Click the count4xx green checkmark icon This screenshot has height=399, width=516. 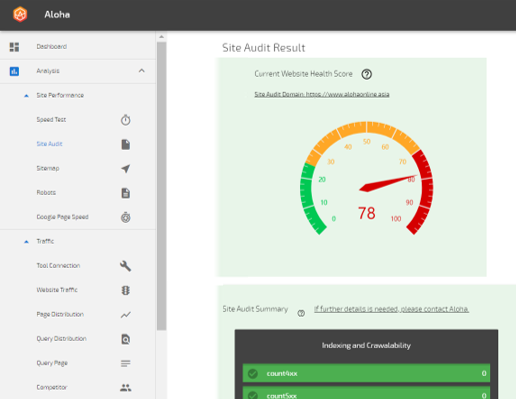(x=253, y=374)
